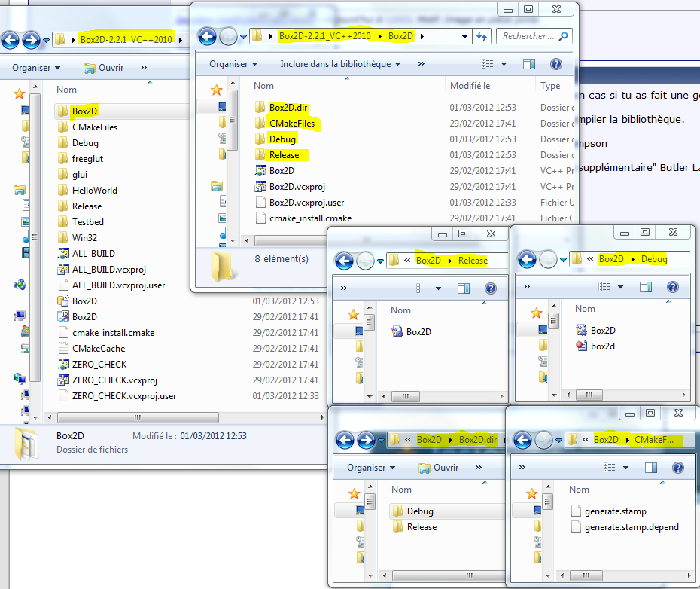Open the address history dropdown in the top-center window
This screenshot has width=700, height=589.
pyautogui.click(x=464, y=37)
